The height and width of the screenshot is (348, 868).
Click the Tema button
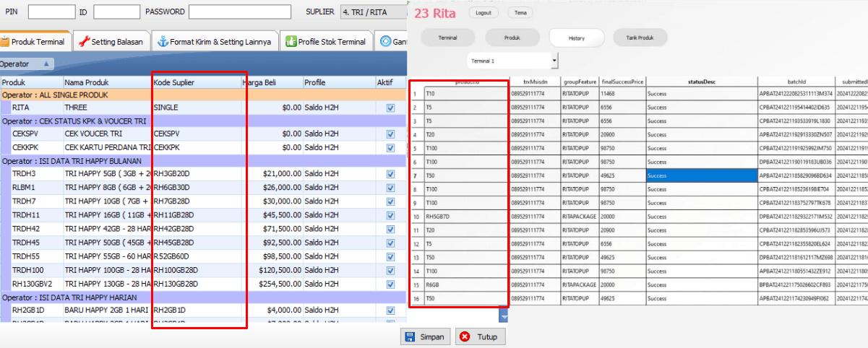pyautogui.click(x=519, y=13)
